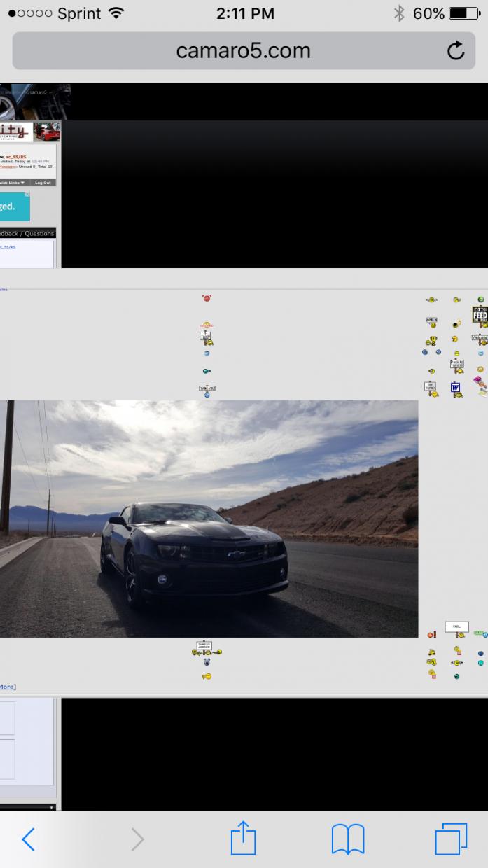Image resolution: width=488 pixels, height=868 pixels.
Task: Reload the camaro5.com page
Action: click(456, 51)
